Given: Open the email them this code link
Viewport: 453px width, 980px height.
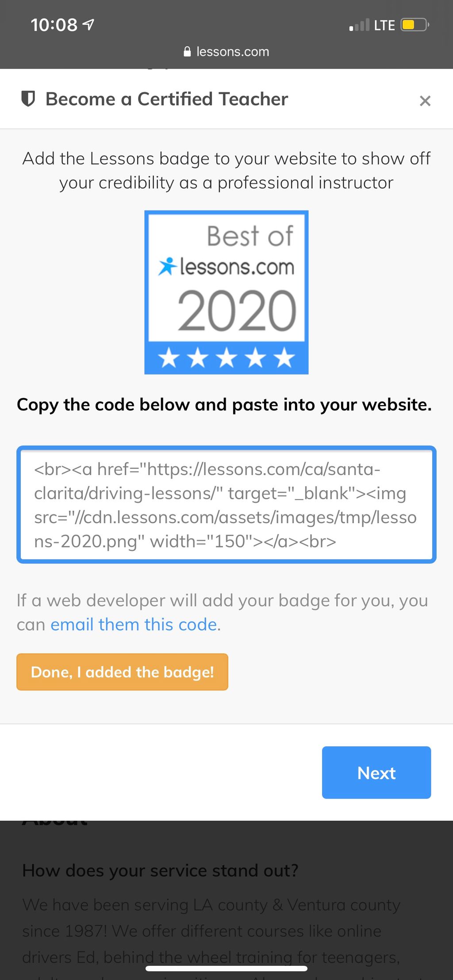Looking at the screenshot, I should click(134, 624).
